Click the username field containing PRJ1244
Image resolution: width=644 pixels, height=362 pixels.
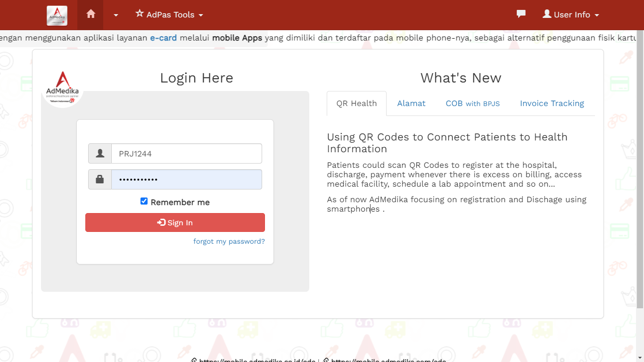tap(187, 154)
